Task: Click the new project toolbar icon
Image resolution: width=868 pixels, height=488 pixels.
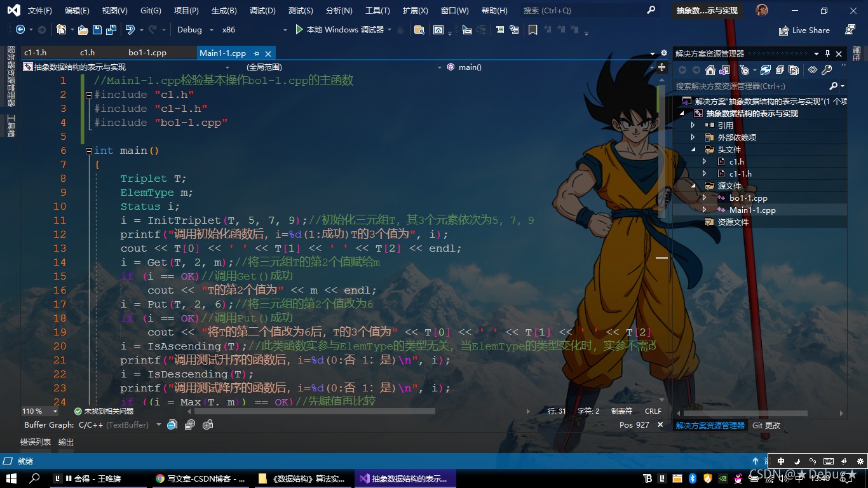Action: pos(61,29)
